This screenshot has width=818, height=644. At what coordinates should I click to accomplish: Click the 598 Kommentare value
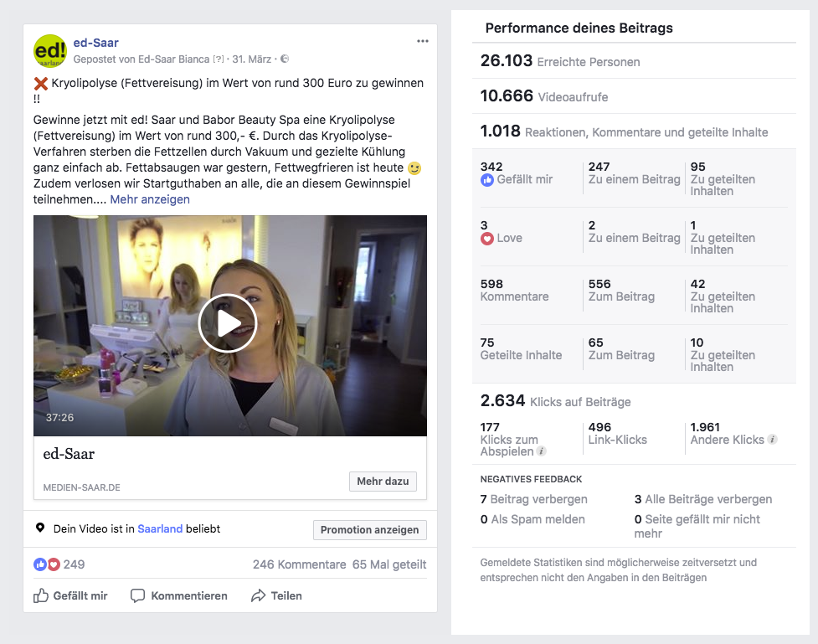click(514, 290)
